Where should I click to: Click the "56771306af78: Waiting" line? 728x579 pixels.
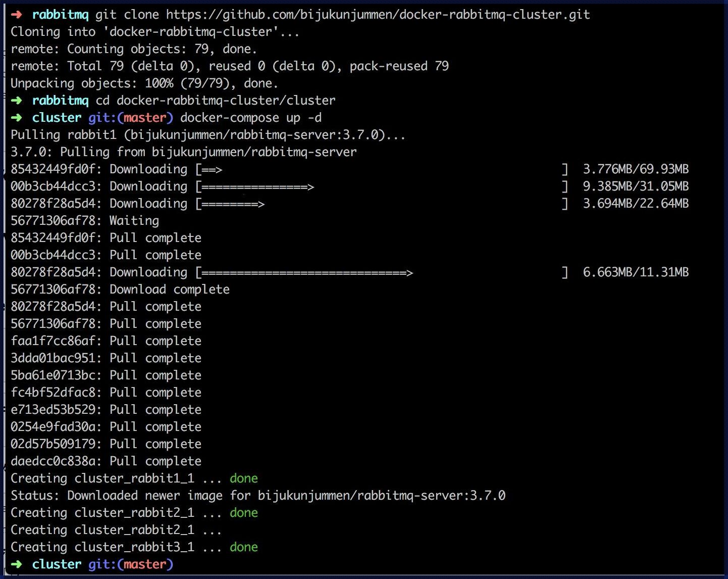pyautogui.click(x=85, y=221)
